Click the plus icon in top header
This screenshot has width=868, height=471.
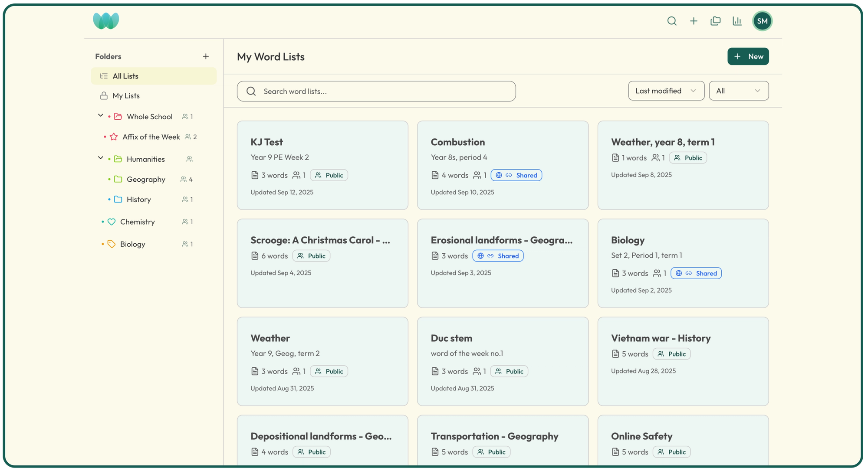(694, 21)
